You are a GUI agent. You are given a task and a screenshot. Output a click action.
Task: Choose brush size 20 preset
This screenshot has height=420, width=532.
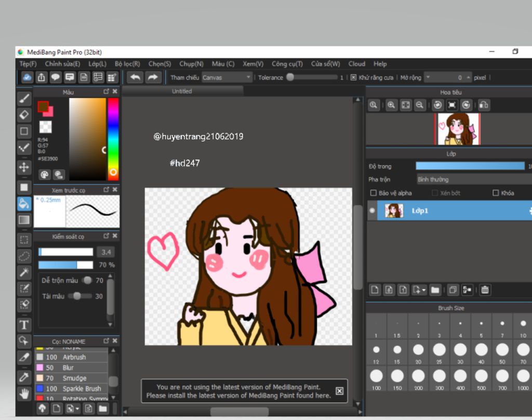(418, 353)
